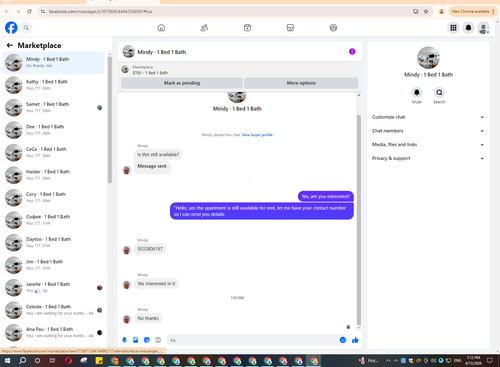The width and height of the screenshot is (500, 367).
Task: Click the "No thanks" message bubble
Action: 148,318
